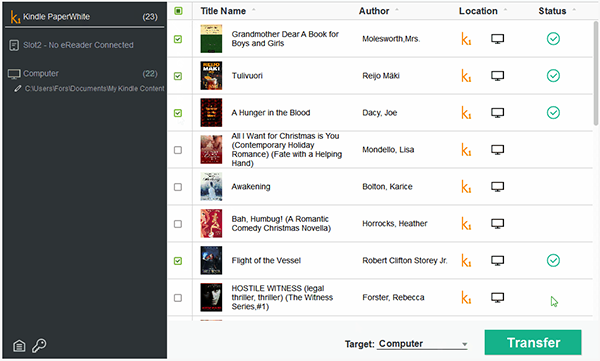Viewport: 600px width, 361px height.
Task: Click the book list vertical scrollbar
Action: click(595, 73)
